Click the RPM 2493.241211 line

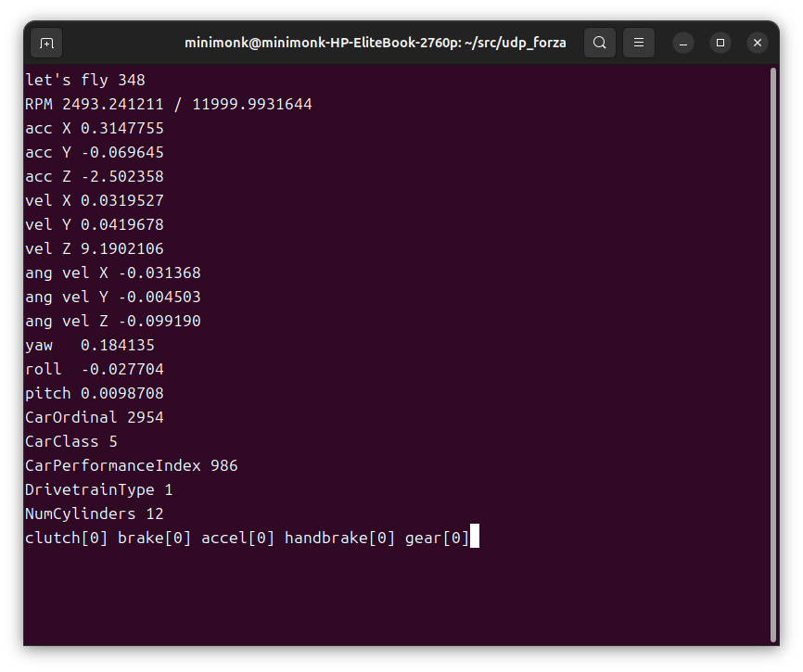pos(169,105)
